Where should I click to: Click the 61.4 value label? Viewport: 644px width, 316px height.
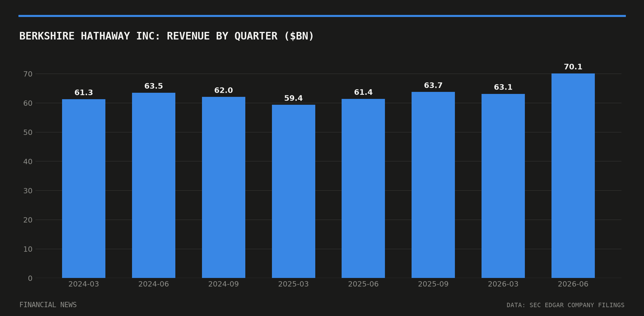pos(363,92)
